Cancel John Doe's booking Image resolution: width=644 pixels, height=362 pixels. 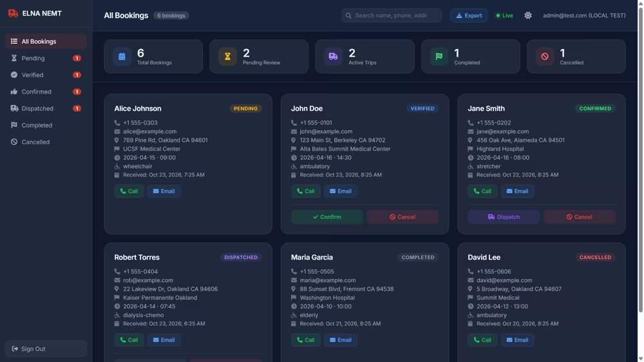(402, 217)
